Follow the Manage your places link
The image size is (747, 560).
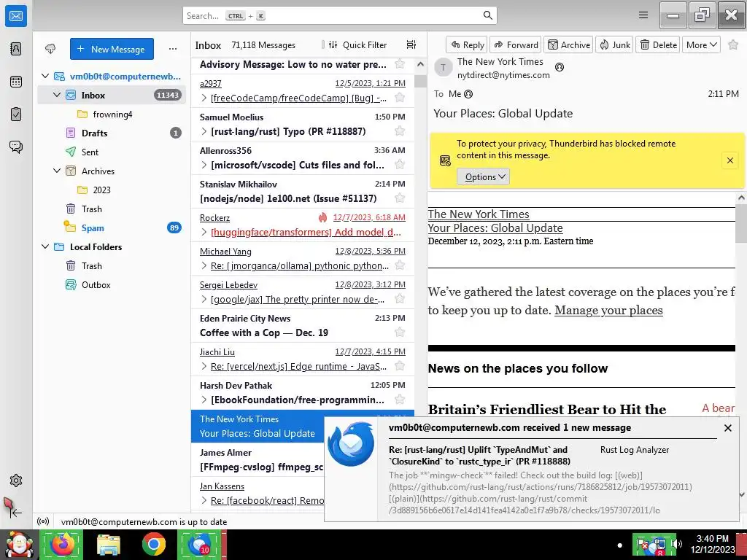[608, 310]
